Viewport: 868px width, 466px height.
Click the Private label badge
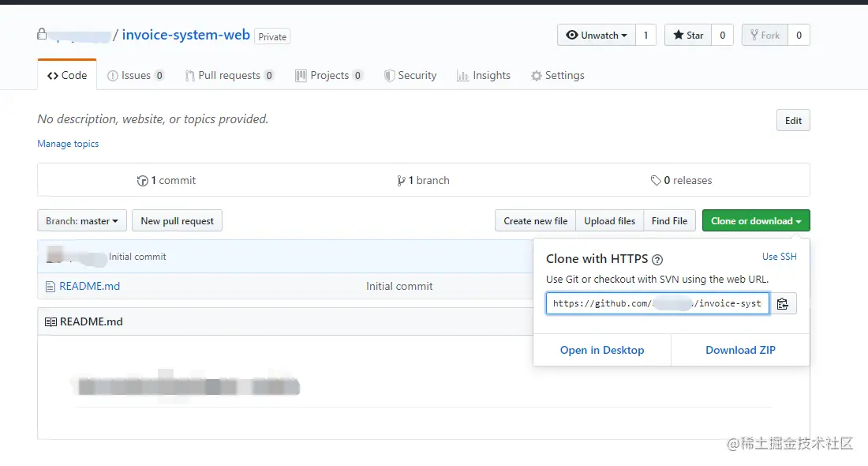[272, 36]
